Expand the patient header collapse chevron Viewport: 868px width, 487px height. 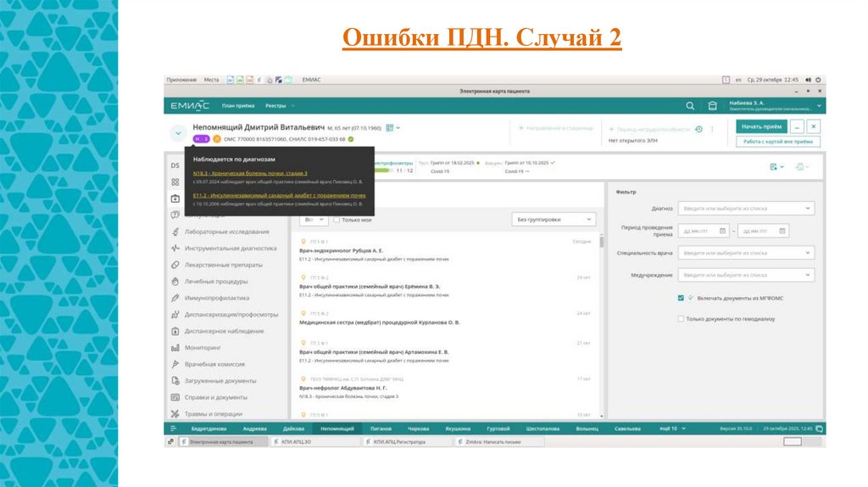(178, 133)
